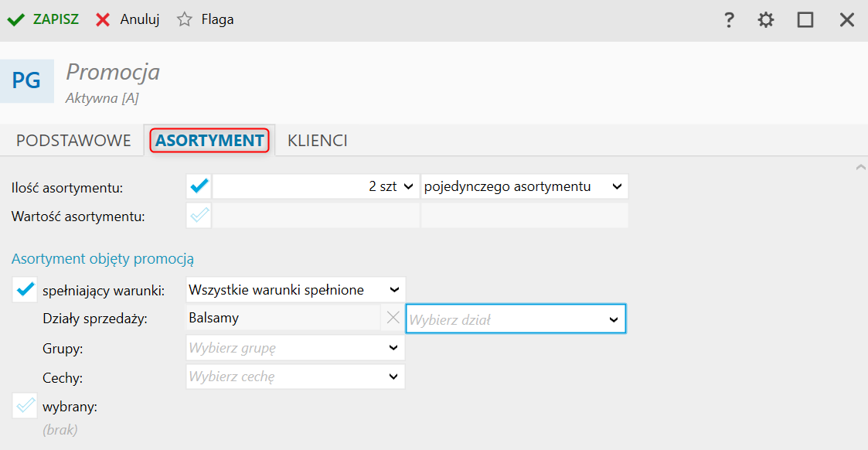Toggle the spełniający warunki checkbox
The image size is (868, 450).
tap(25, 290)
